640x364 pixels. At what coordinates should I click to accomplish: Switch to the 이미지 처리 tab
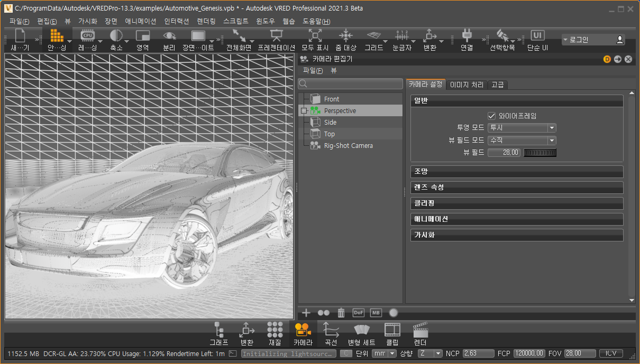466,85
